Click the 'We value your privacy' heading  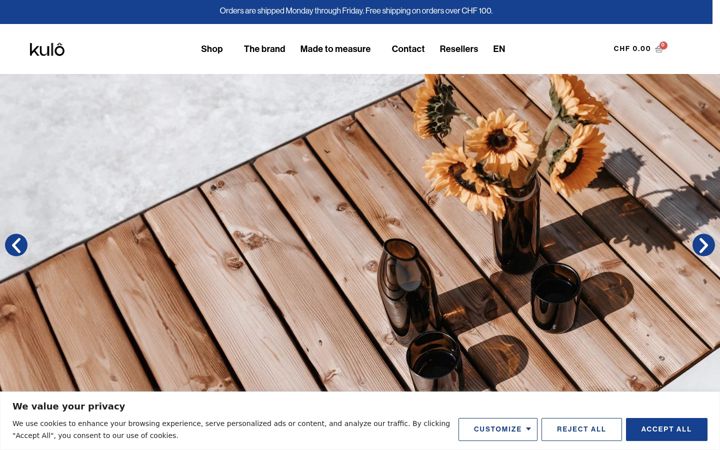69,406
